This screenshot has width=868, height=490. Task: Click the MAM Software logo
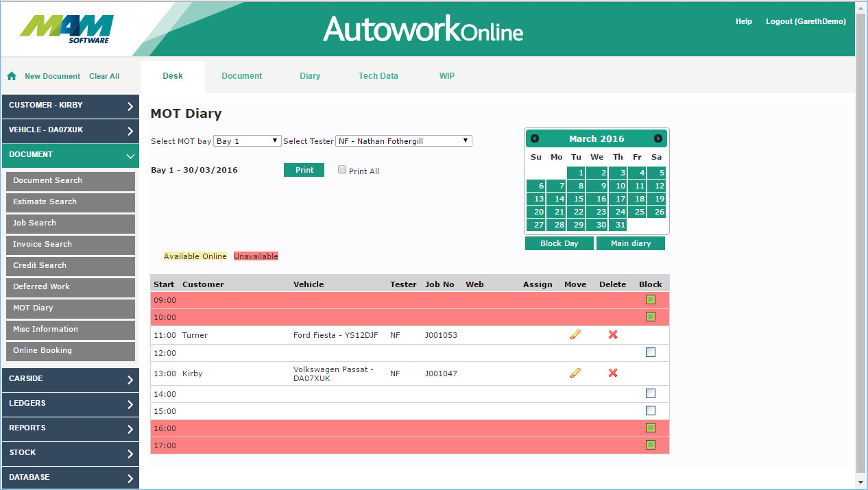click(x=67, y=29)
